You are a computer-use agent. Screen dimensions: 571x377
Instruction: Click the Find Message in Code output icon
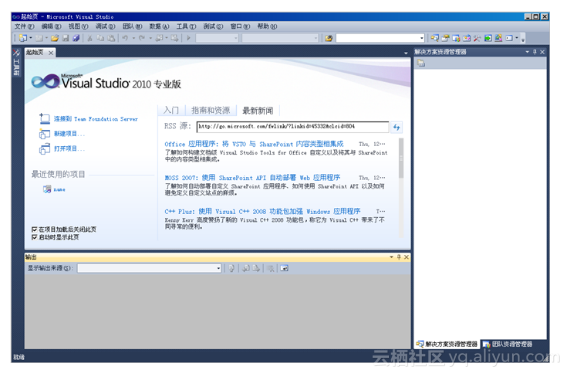[x=231, y=268]
